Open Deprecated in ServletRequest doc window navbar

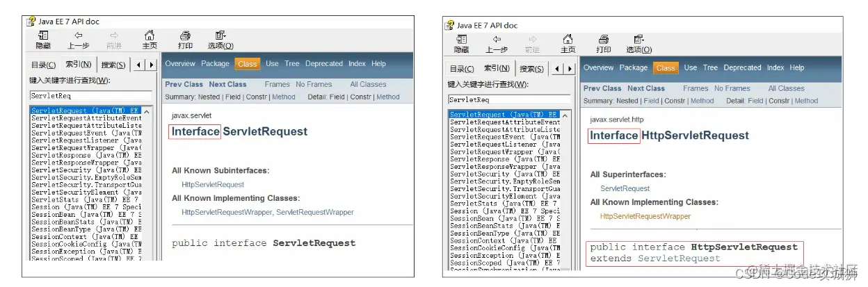(324, 63)
